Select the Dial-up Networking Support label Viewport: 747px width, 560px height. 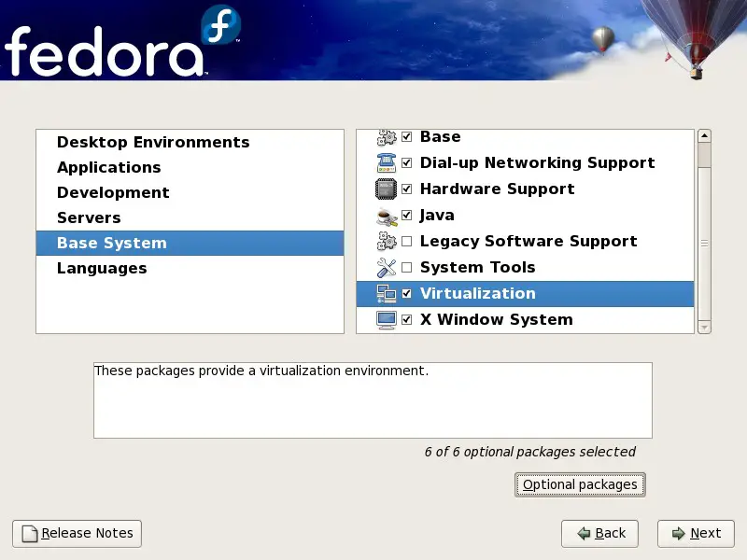[538, 162]
